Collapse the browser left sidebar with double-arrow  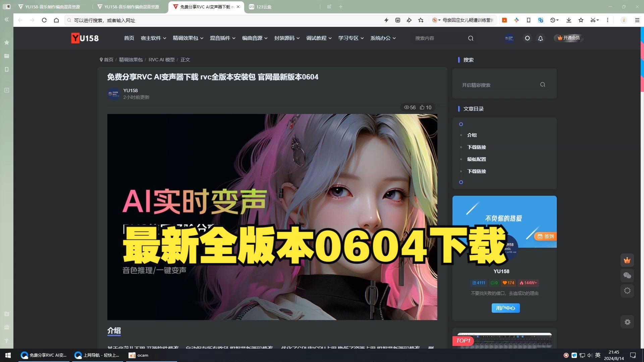[x=6, y=20]
